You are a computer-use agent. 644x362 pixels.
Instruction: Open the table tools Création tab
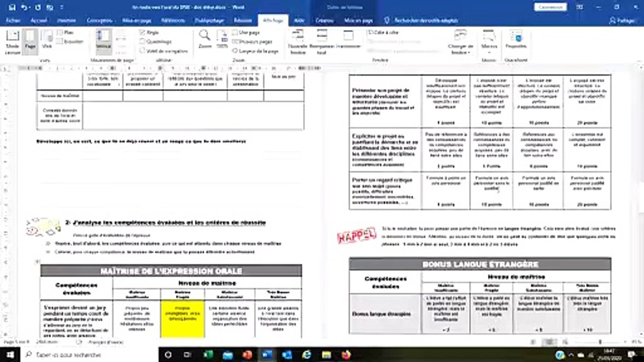pos(324,21)
